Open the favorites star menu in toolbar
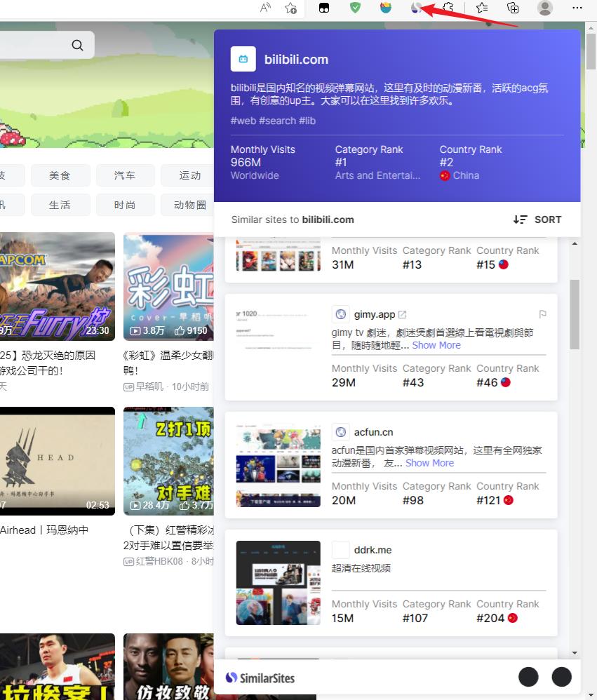 tap(481, 8)
